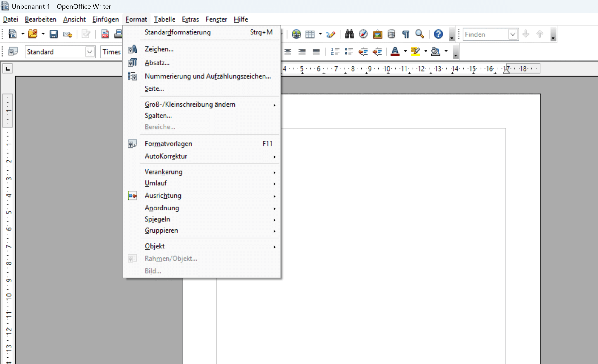Open the Gallery picture icon
Screen dimensions: 598x364
tap(377, 34)
